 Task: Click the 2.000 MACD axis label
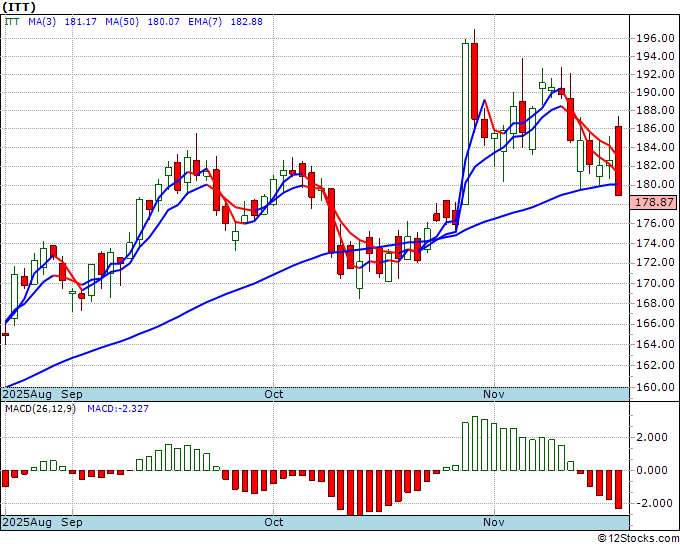[652, 437]
